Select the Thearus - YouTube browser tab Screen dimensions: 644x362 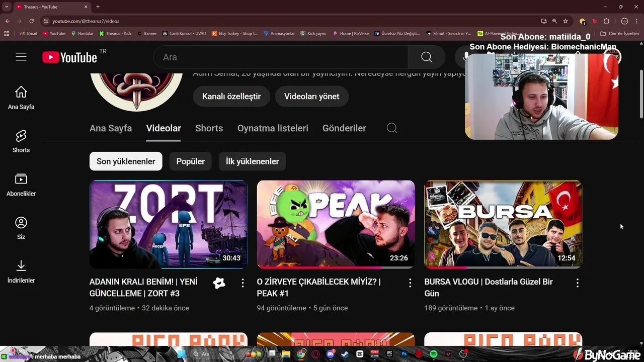[x=52, y=7]
